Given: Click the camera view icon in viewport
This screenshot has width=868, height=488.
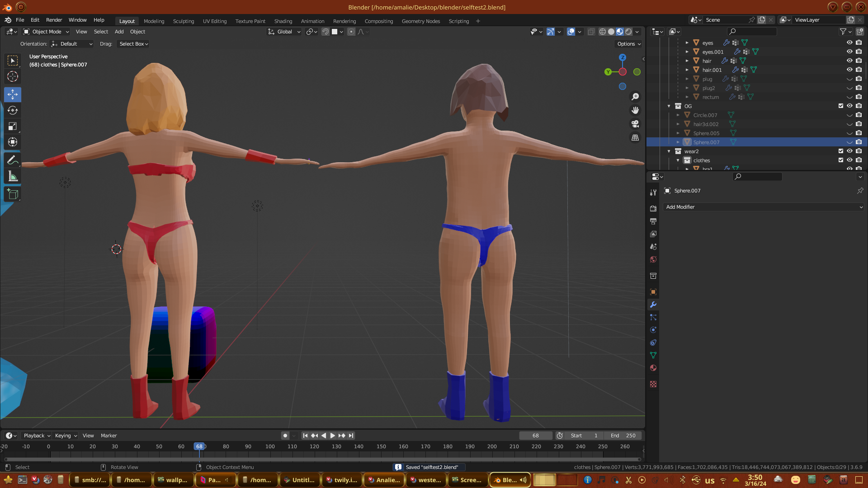Looking at the screenshot, I should 635,124.
